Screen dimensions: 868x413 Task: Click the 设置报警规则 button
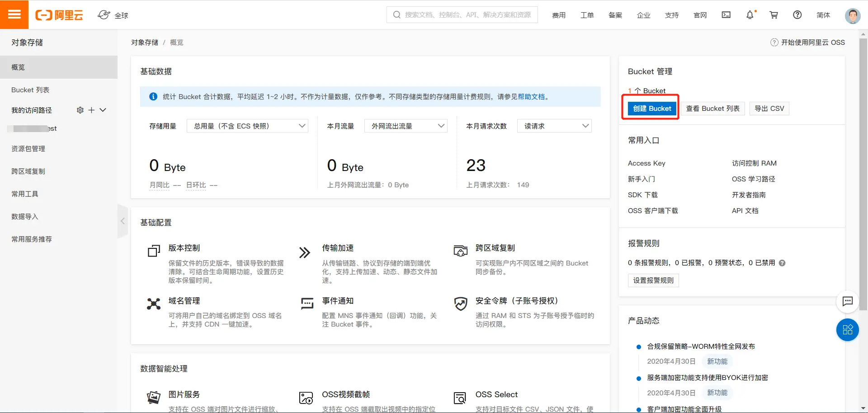click(653, 280)
